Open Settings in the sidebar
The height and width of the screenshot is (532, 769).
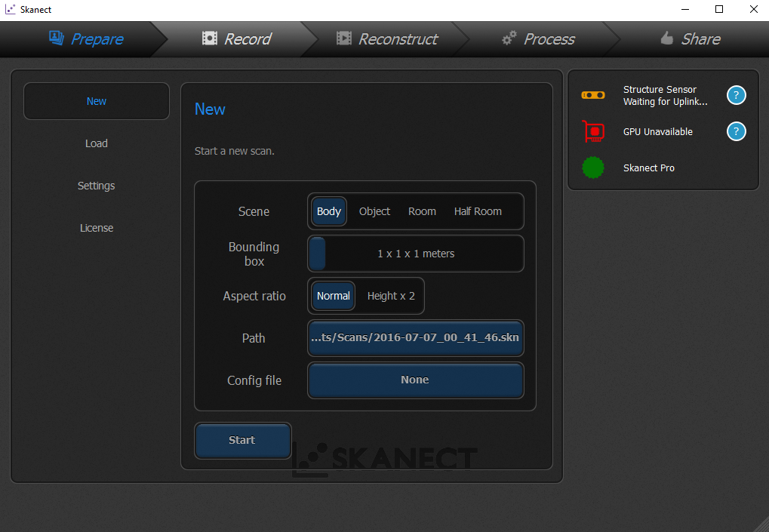[97, 186]
